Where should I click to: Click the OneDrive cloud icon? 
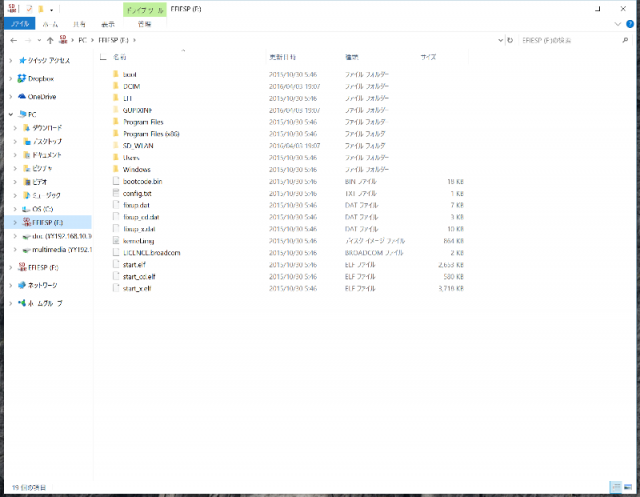pos(22,97)
